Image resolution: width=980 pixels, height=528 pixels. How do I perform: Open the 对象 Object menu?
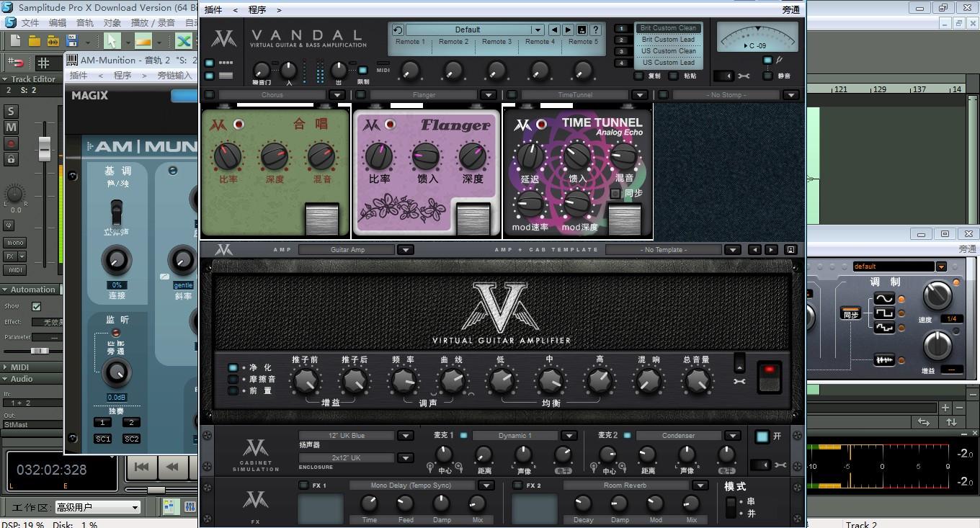(x=112, y=23)
